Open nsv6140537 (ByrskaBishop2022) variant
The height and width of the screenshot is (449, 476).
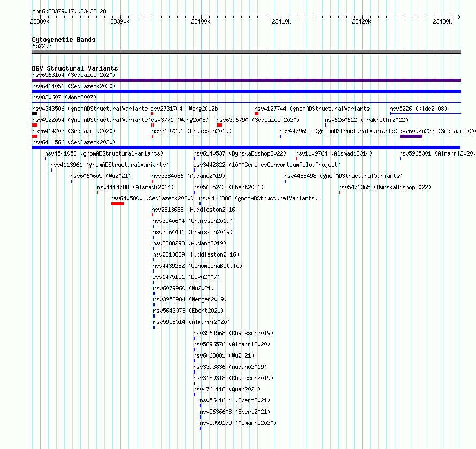(240, 153)
